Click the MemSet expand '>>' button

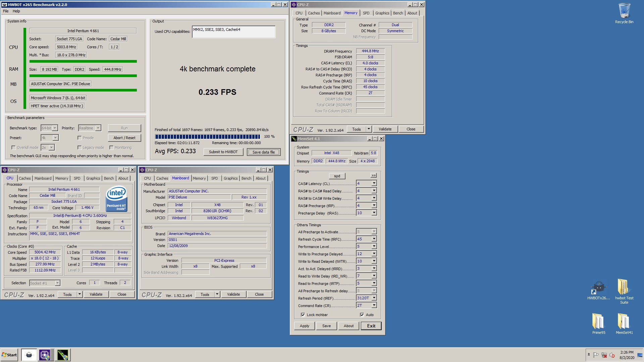373,176
